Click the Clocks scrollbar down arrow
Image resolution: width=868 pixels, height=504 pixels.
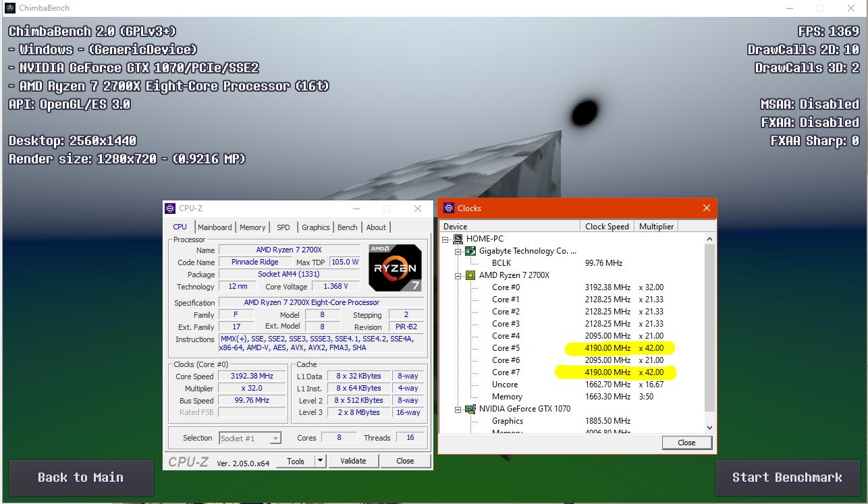click(x=709, y=427)
